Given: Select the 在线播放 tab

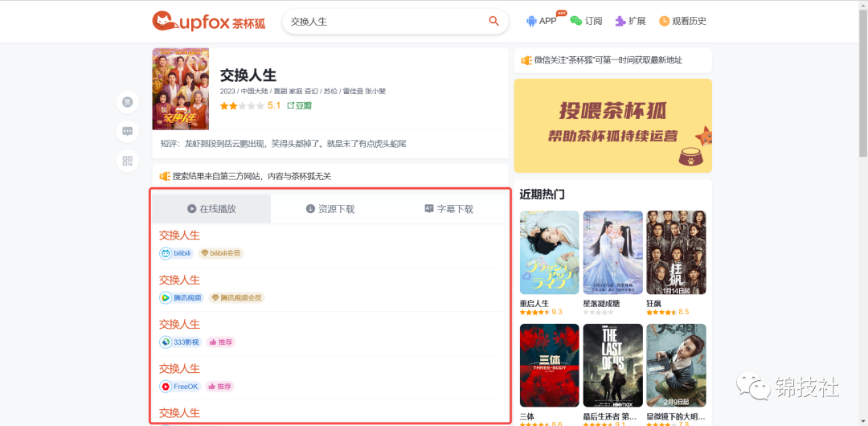Looking at the screenshot, I should [211, 209].
